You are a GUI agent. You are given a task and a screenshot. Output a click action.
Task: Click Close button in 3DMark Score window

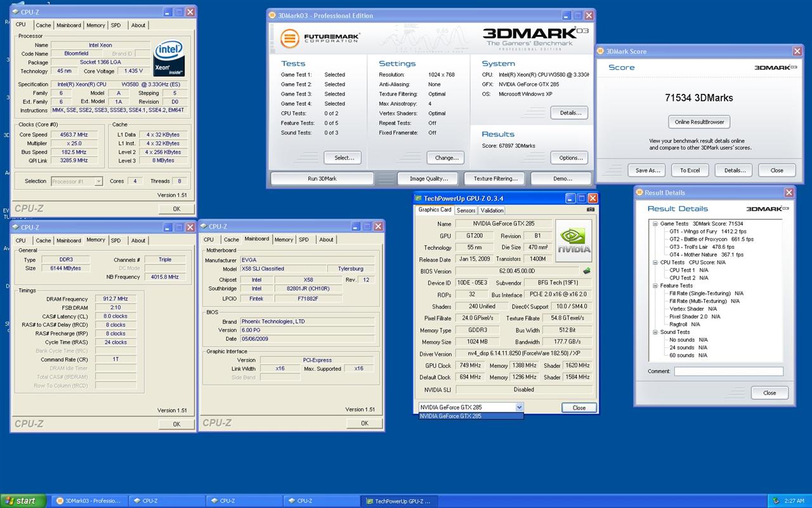[x=777, y=170]
